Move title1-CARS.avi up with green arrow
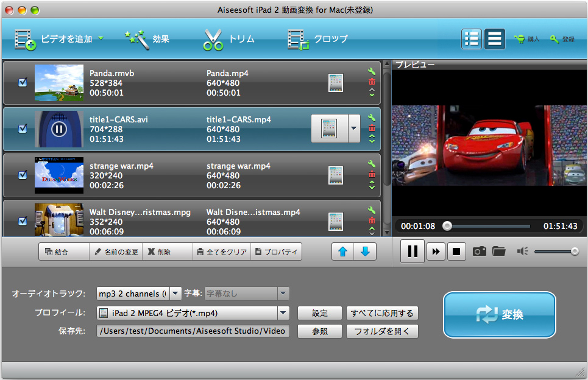 (x=372, y=136)
